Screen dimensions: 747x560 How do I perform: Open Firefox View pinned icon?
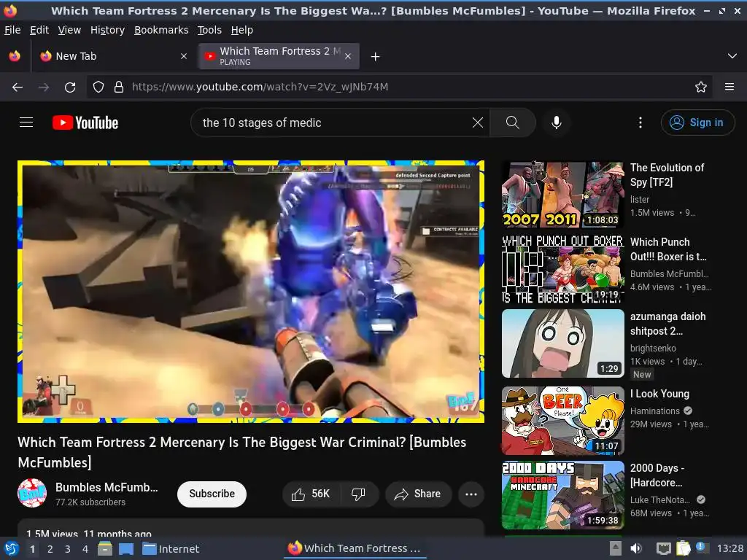tap(15, 56)
